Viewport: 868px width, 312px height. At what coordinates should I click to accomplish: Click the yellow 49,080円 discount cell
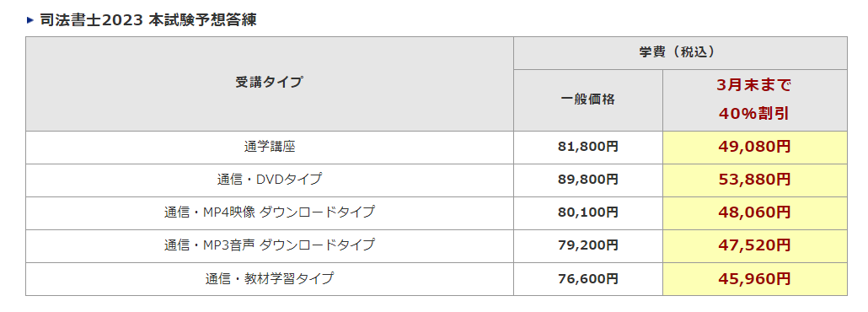[x=754, y=148]
